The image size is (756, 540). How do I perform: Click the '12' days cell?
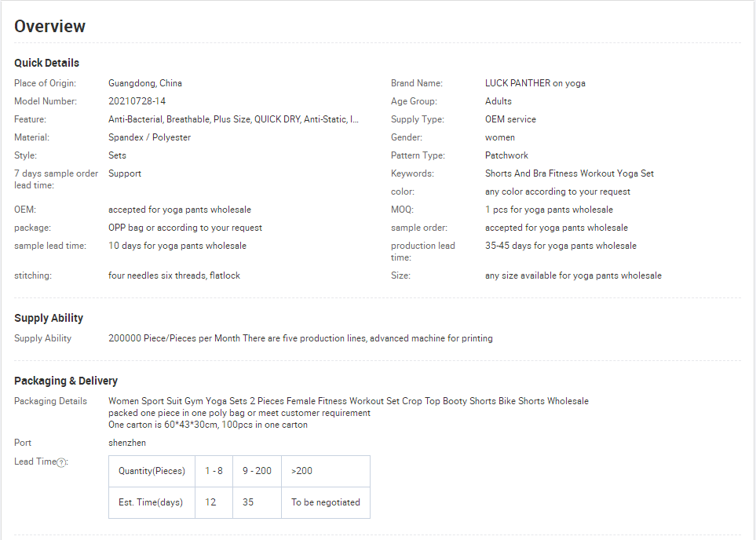[x=214, y=502]
